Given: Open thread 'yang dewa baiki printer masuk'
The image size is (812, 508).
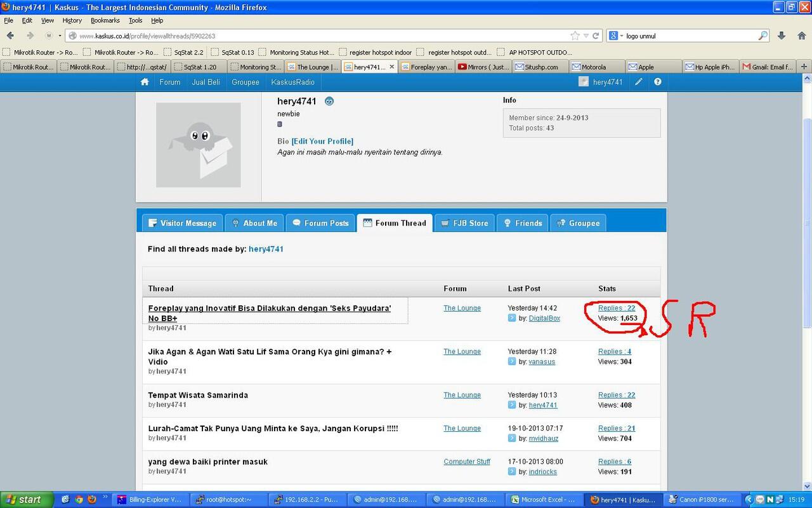Looking at the screenshot, I should (208, 462).
